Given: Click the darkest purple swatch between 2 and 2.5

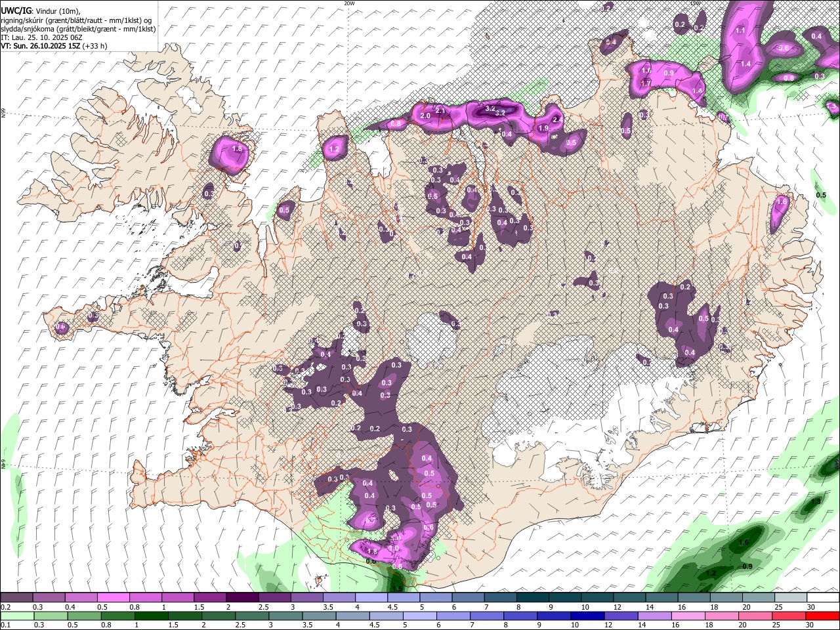Looking at the screenshot, I should [241, 598].
